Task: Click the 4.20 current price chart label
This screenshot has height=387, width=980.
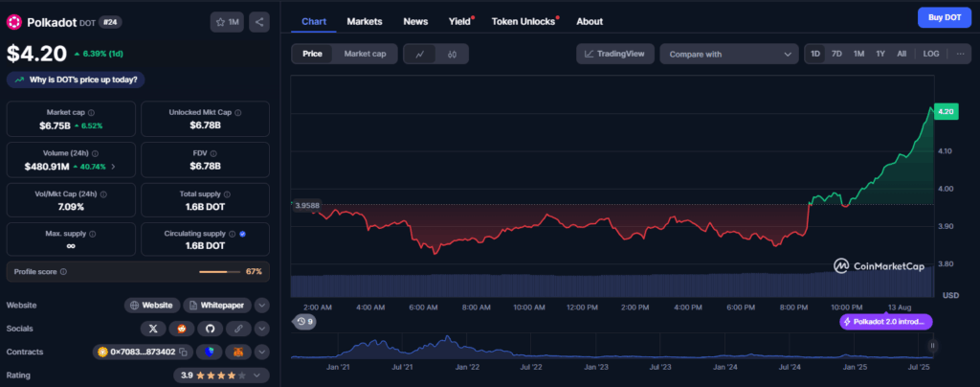Action: point(947,112)
